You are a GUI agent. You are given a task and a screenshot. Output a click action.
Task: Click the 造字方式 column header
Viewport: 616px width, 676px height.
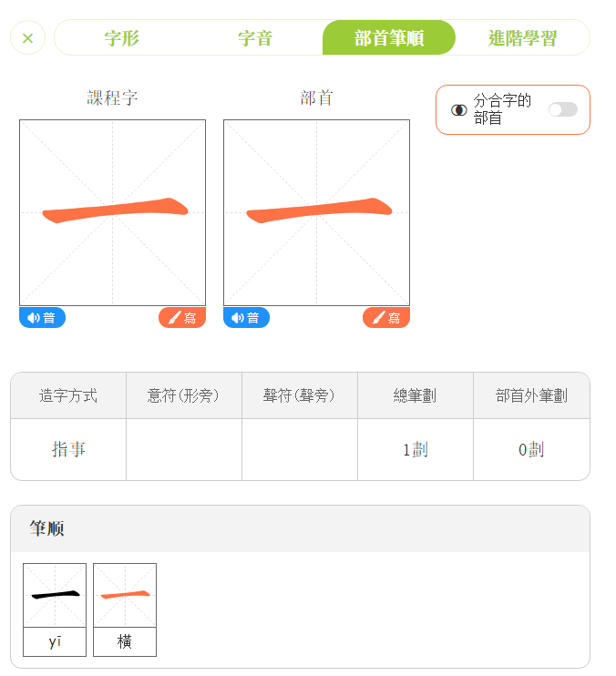coord(68,395)
